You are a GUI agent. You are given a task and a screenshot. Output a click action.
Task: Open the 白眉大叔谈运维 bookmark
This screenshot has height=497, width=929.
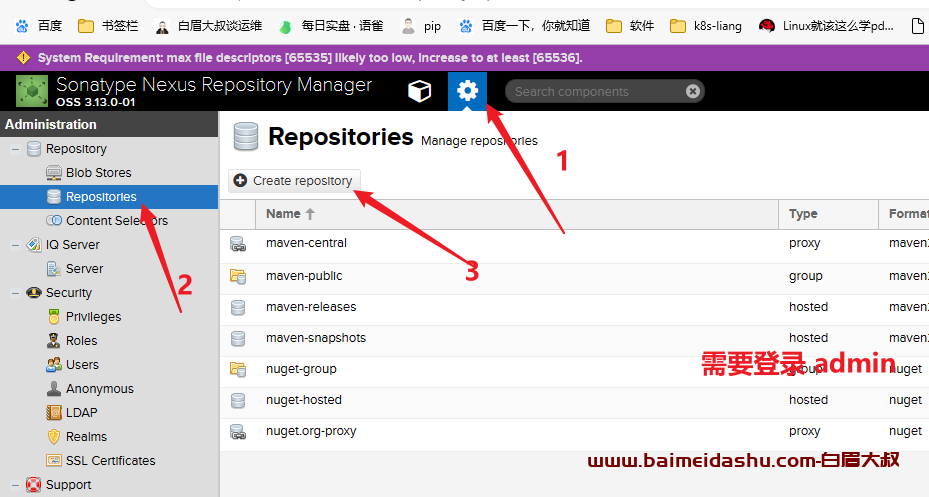208,26
